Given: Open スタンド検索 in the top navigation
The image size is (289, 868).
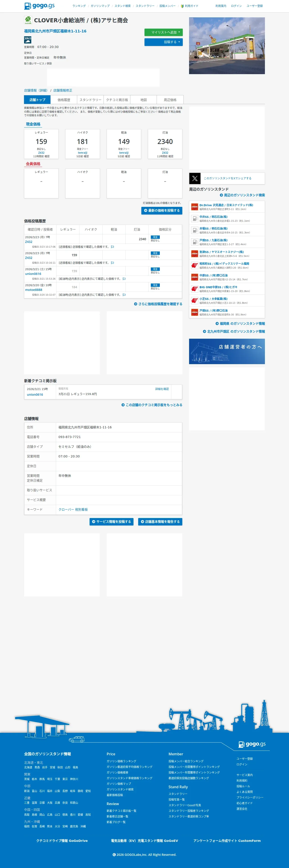Looking at the screenshot, I should [122, 6].
